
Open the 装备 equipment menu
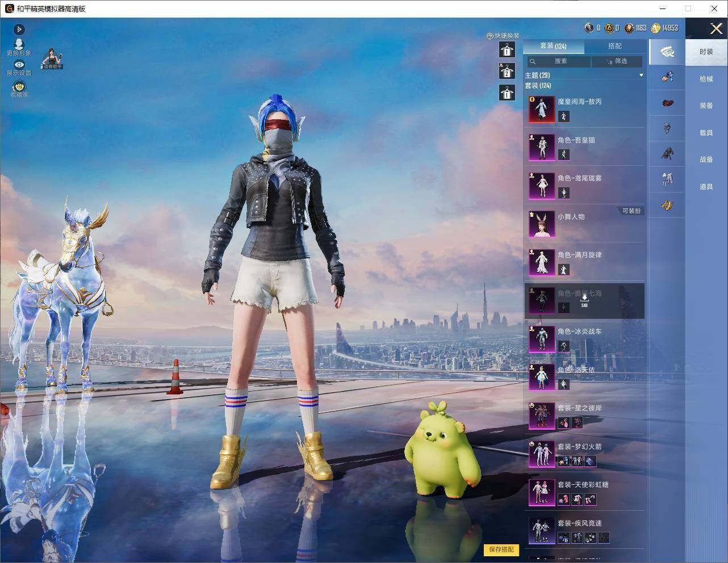[x=706, y=106]
